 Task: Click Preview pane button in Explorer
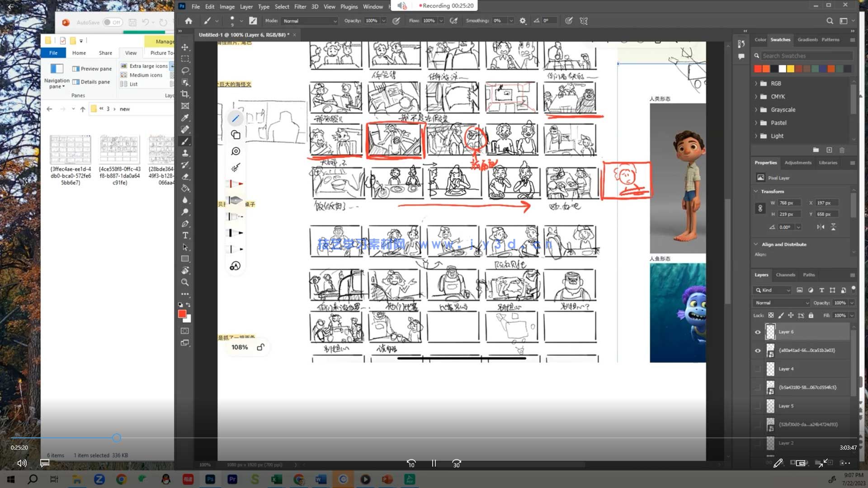coord(92,69)
